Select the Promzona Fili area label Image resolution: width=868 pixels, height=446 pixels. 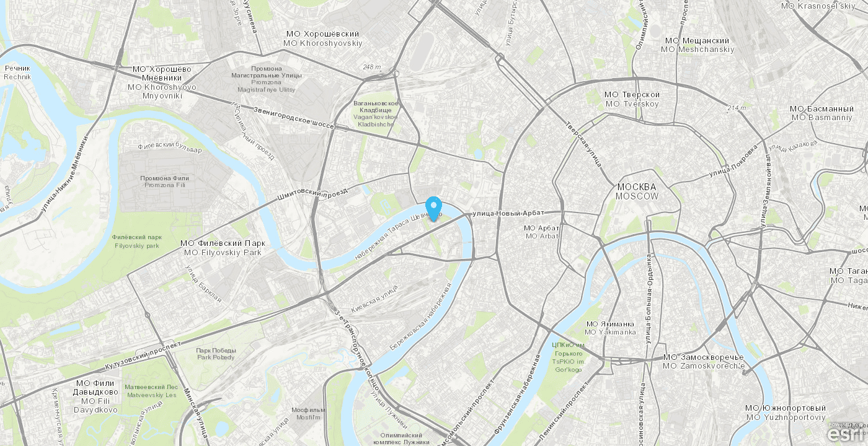click(164, 181)
